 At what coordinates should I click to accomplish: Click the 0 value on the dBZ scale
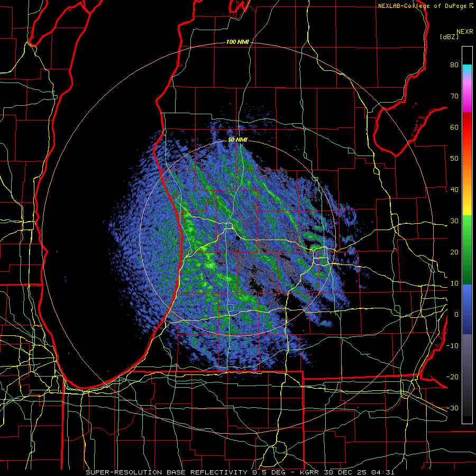pyautogui.click(x=456, y=315)
